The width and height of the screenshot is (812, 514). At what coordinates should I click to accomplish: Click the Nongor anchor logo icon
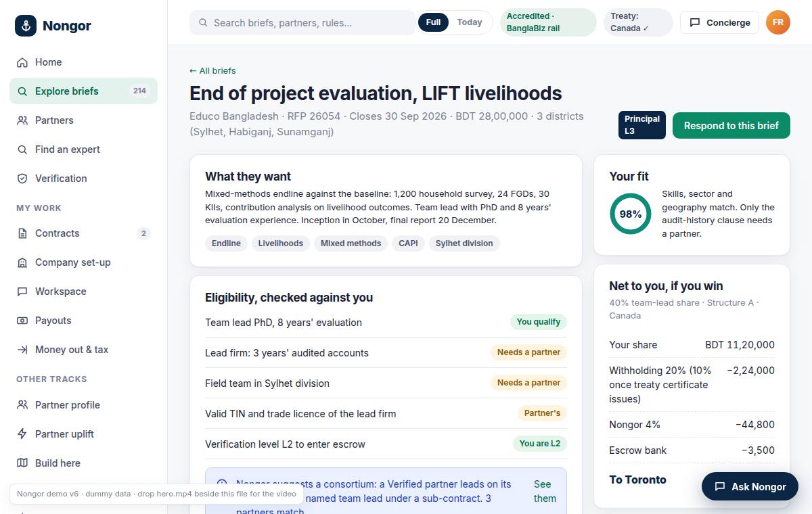pyautogui.click(x=26, y=26)
